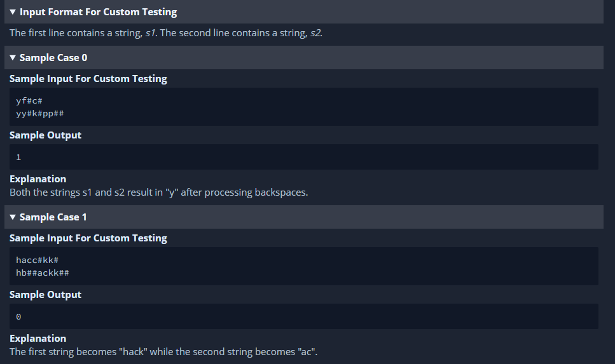
Task: Click 'Sample Input For Custom Testing' heading in Case 0
Action: (88, 79)
